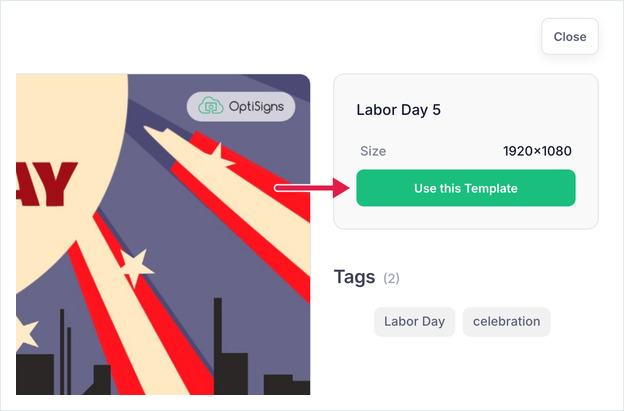
Task: Select the Labor Day tag
Action: [x=414, y=321]
